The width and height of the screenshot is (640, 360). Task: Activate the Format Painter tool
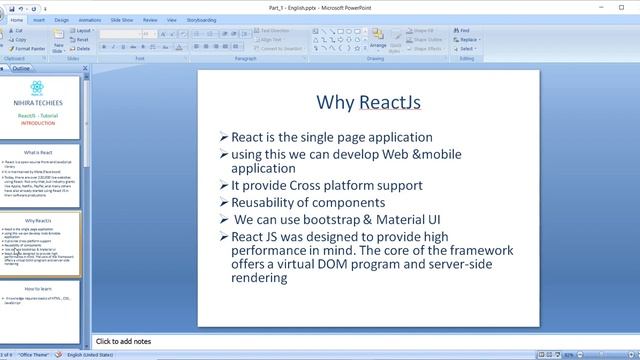pos(27,49)
